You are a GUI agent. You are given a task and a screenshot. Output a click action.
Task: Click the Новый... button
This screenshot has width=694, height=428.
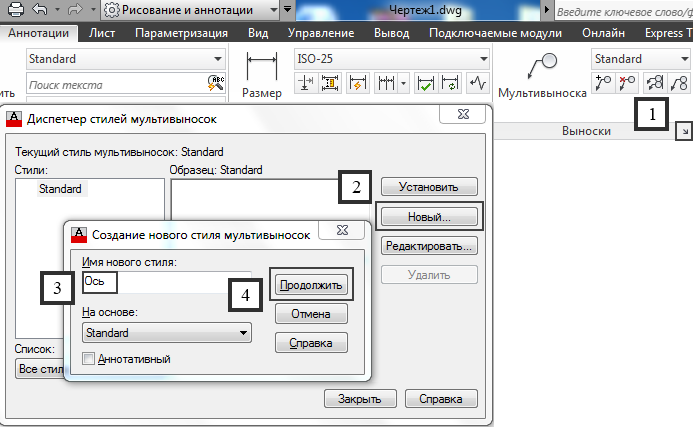pyautogui.click(x=429, y=217)
